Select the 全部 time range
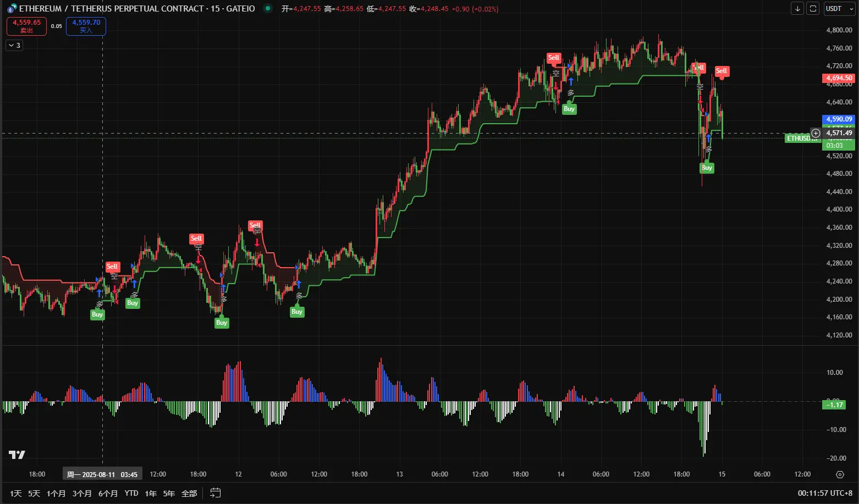Image resolution: width=859 pixels, height=504 pixels. pyautogui.click(x=189, y=494)
